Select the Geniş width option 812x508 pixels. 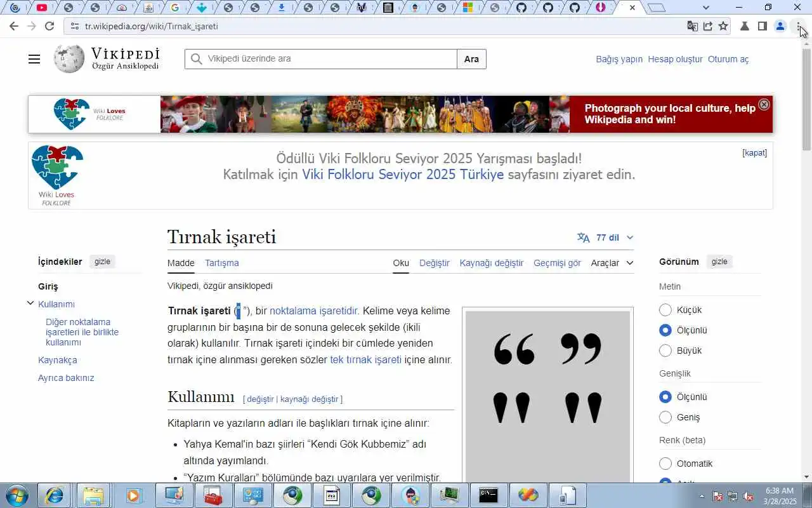coord(665,417)
